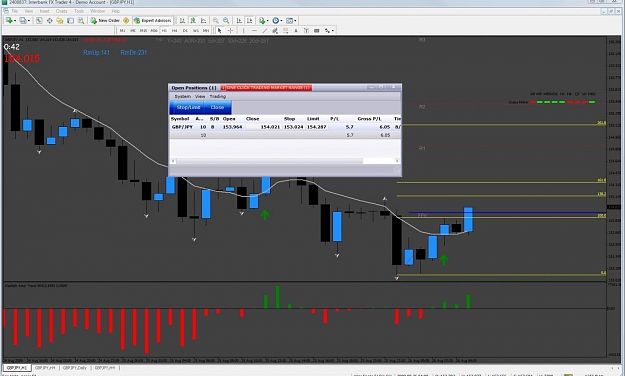Click the blue Close position button

click(218, 108)
